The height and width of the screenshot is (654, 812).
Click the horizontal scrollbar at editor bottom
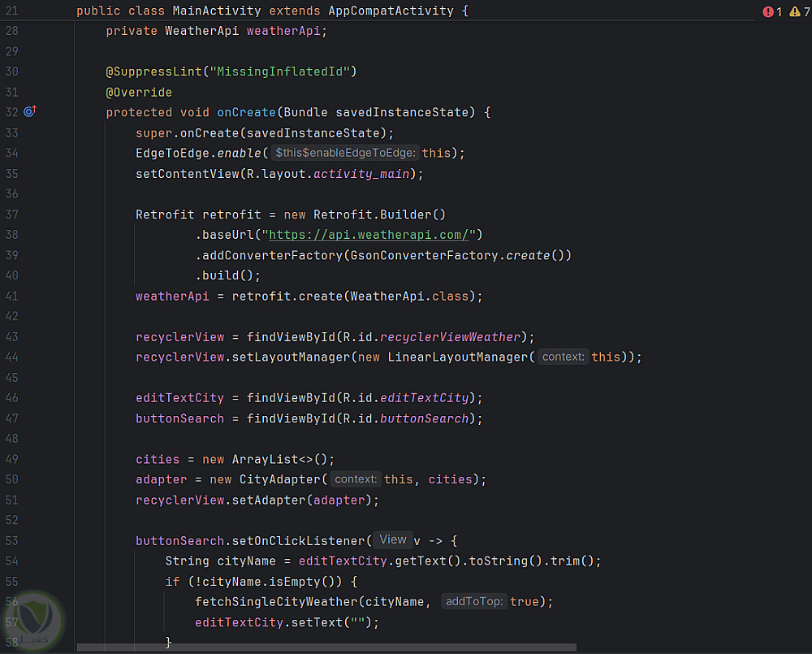point(325,648)
